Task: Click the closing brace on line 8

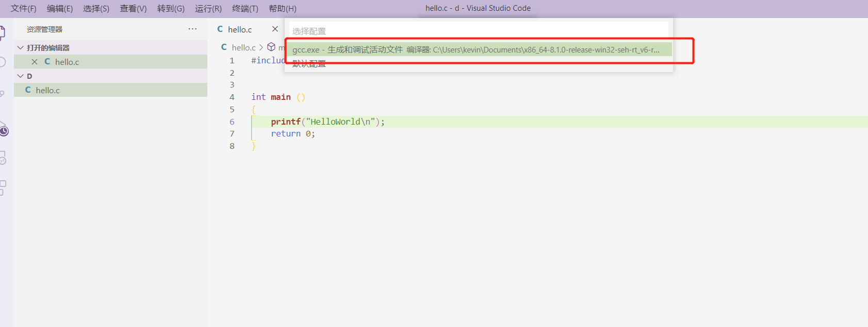Action: click(x=253, y=146)
